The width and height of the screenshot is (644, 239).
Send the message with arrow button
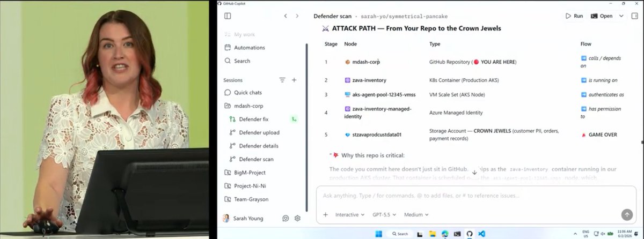(x=627, y=214)
